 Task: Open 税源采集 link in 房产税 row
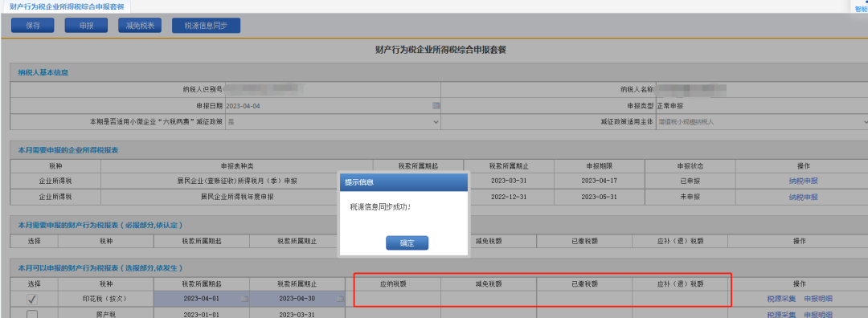pos(781,315)
